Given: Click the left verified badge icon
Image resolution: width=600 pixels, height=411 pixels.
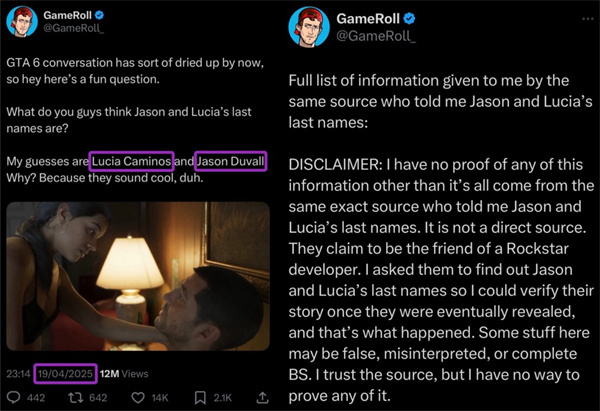Looking at the screenshot, I should [99, 15].
